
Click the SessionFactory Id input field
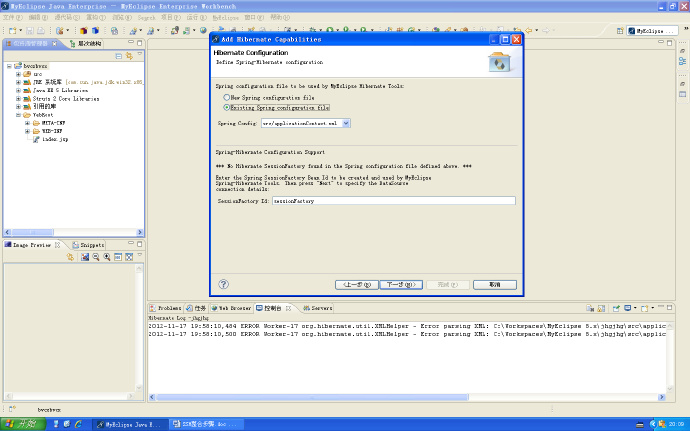pos(393,201)
